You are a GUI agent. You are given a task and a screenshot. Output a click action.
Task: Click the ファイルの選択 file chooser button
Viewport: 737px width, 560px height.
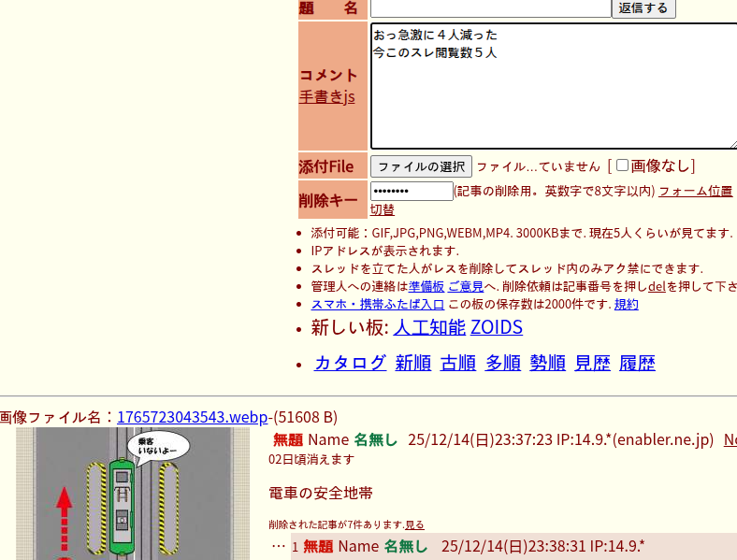(x=421, y=166)
